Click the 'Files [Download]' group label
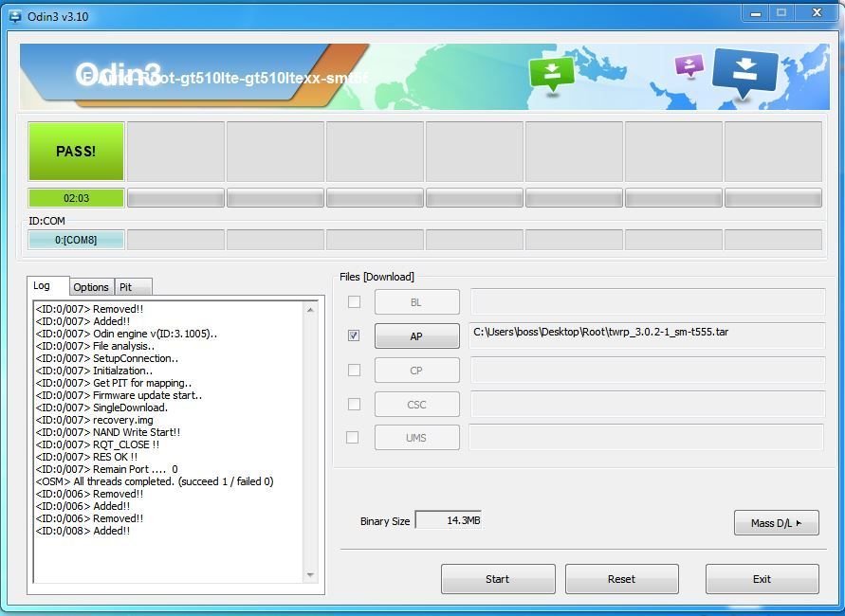Viewport: 845px width, 616px height. [377, 277]
